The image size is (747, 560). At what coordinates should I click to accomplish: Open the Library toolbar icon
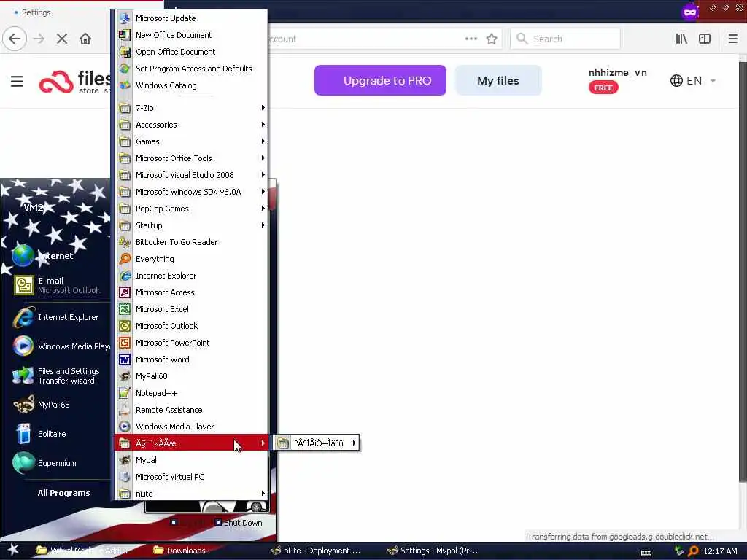pos(681,39)
